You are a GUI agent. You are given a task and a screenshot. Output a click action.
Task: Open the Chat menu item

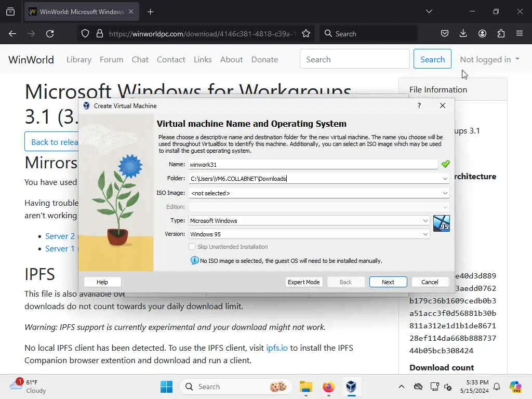(140, 60)
